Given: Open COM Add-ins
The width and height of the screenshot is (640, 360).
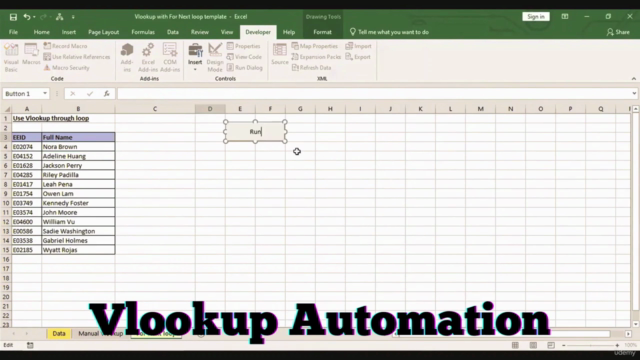Looking at the screenshot, I should (170, 58).
